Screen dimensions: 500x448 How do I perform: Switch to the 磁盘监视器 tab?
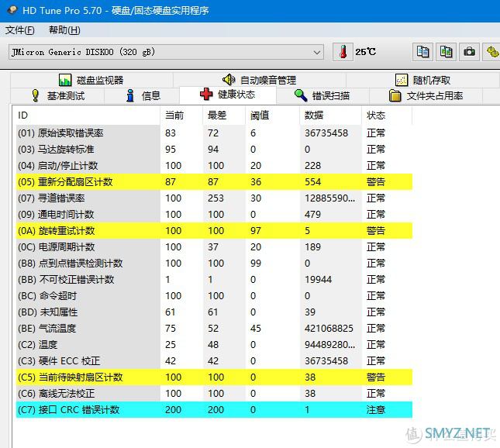[91, 80]
